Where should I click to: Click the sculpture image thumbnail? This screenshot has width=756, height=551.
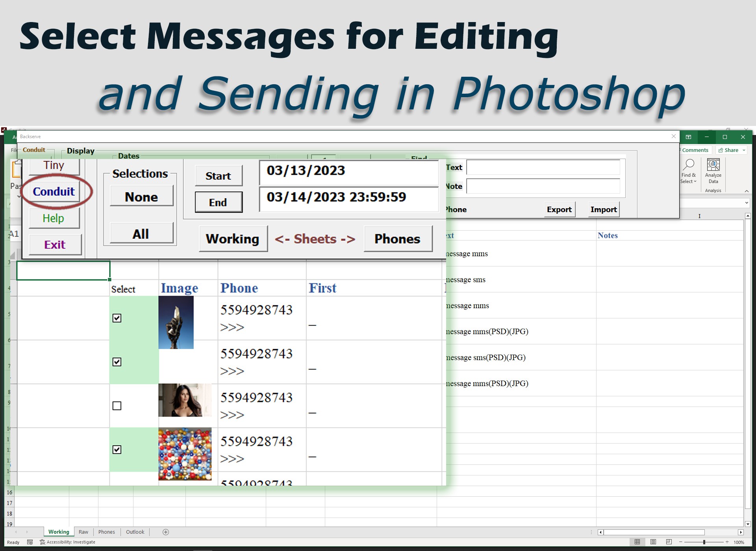tap(176, 323)
